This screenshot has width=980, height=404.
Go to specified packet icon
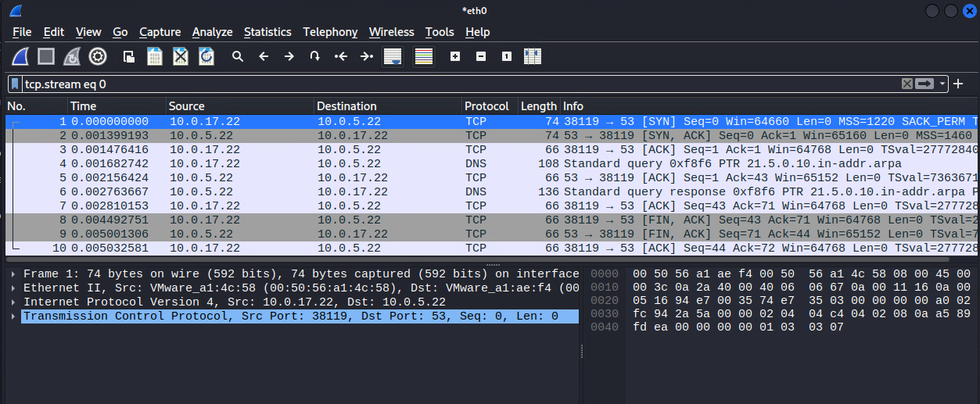point(315,56)
